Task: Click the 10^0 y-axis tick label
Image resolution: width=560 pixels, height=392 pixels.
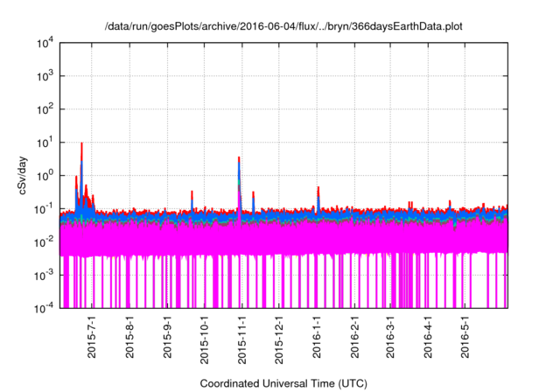Action: 45,176
